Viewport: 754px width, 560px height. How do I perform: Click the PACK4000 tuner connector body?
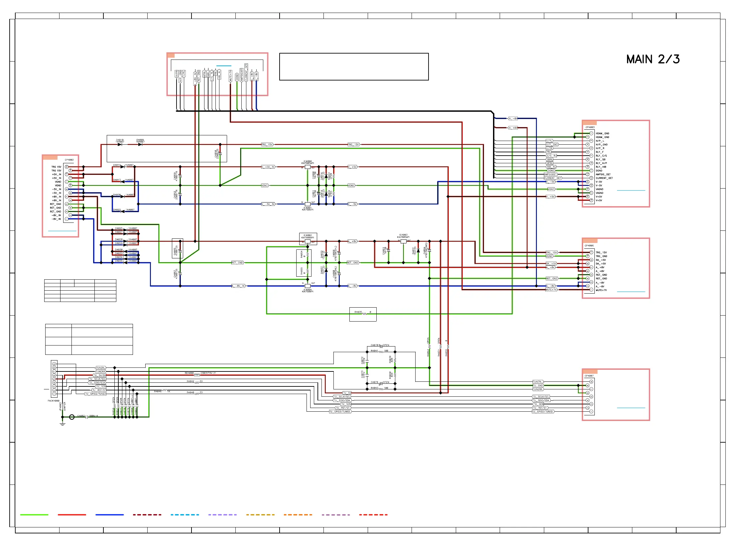(54, 379)
